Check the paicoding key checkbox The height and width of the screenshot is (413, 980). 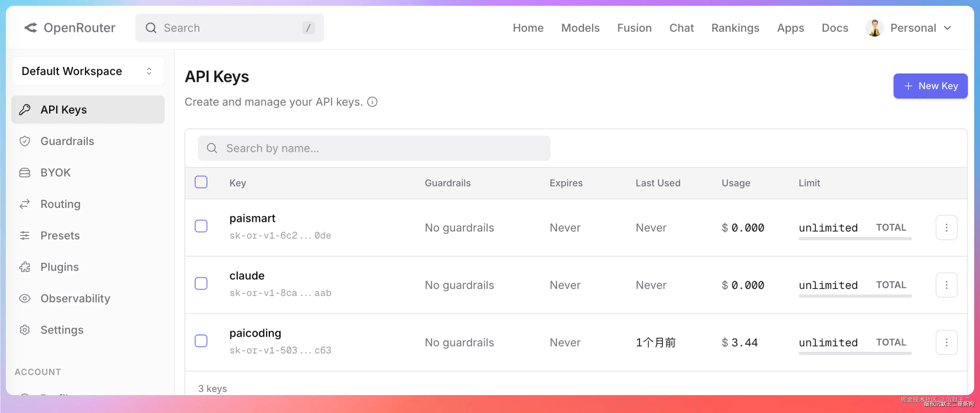201,341
